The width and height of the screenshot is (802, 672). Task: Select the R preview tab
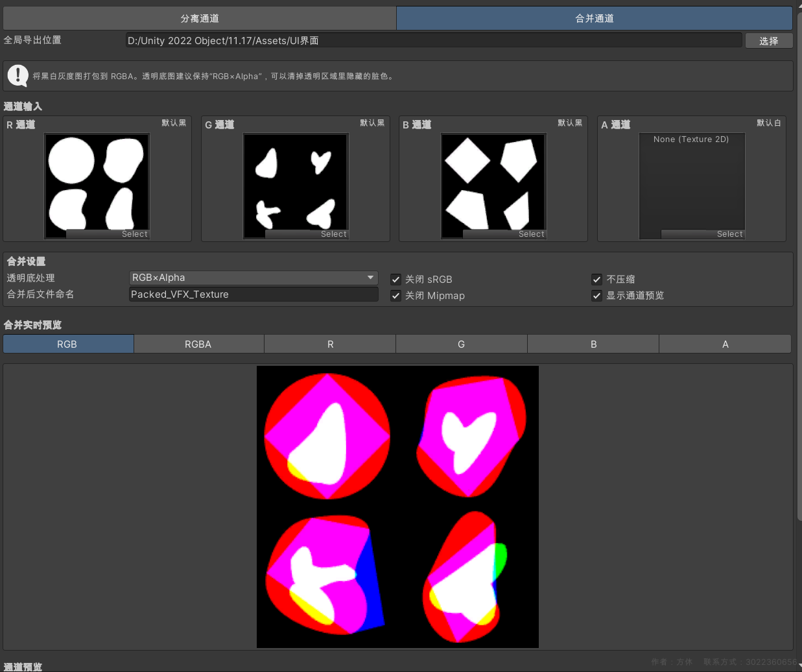click(330, 344)
